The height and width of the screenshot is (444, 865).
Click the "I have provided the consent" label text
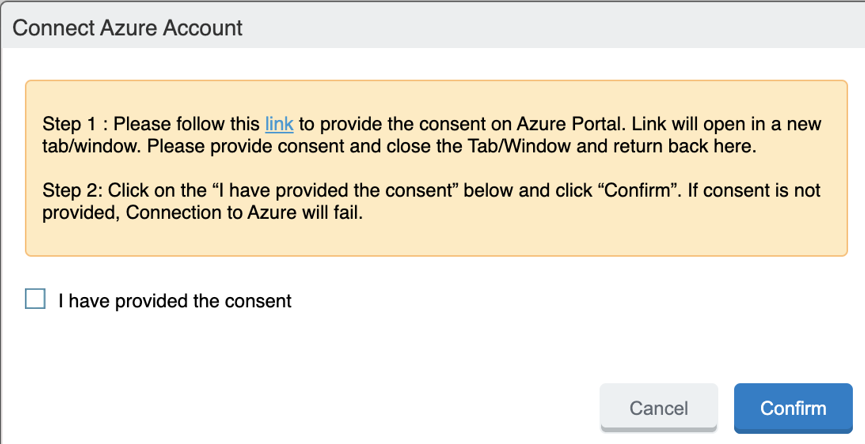tap(174, 300)
